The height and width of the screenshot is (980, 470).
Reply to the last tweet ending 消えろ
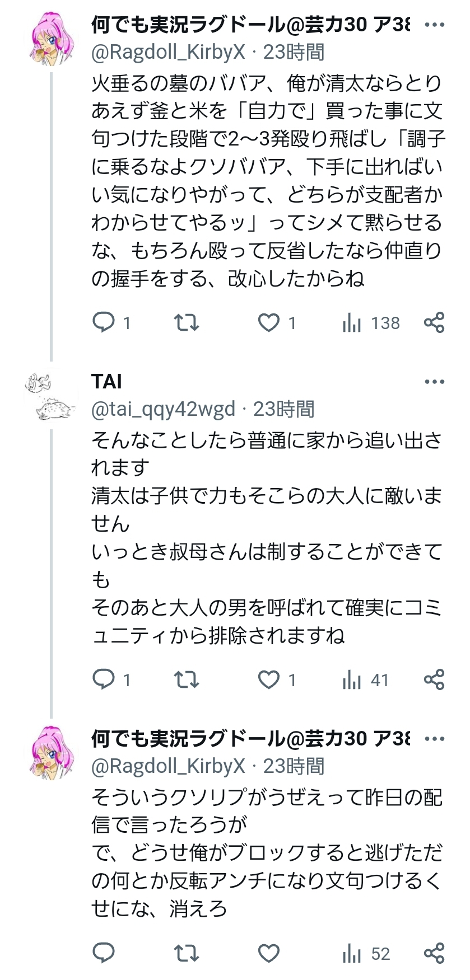pos(104,953)
